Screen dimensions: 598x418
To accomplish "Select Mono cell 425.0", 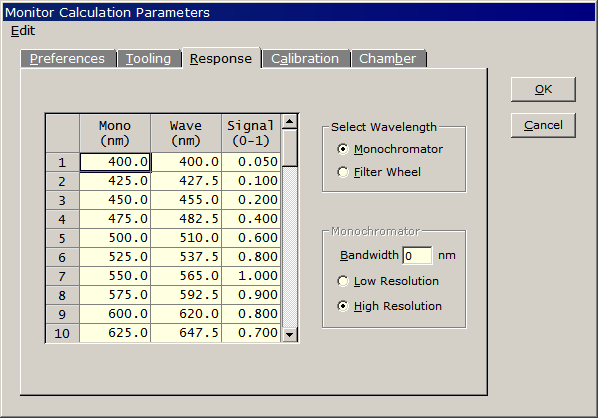I will (115, 181).
